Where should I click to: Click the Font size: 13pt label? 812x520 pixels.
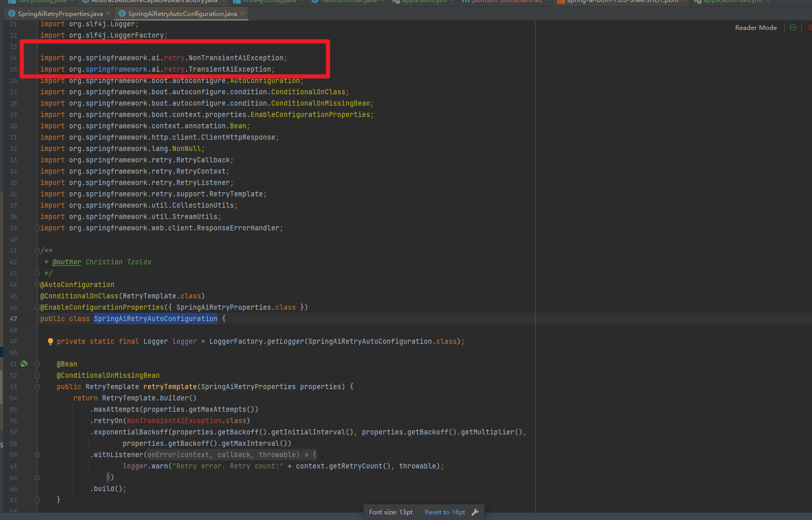point(391,512)
